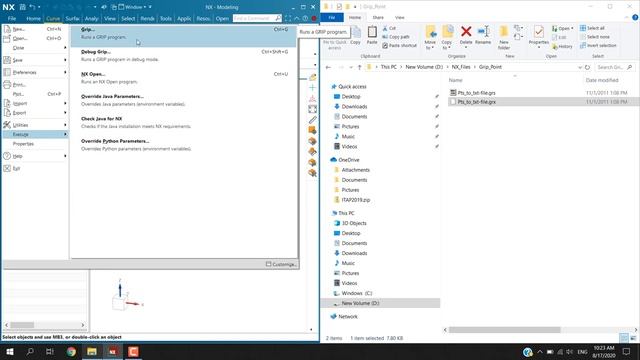Click Check Java for NX entry
Viewport: 640px width, 360px height.
coord(183,122)
